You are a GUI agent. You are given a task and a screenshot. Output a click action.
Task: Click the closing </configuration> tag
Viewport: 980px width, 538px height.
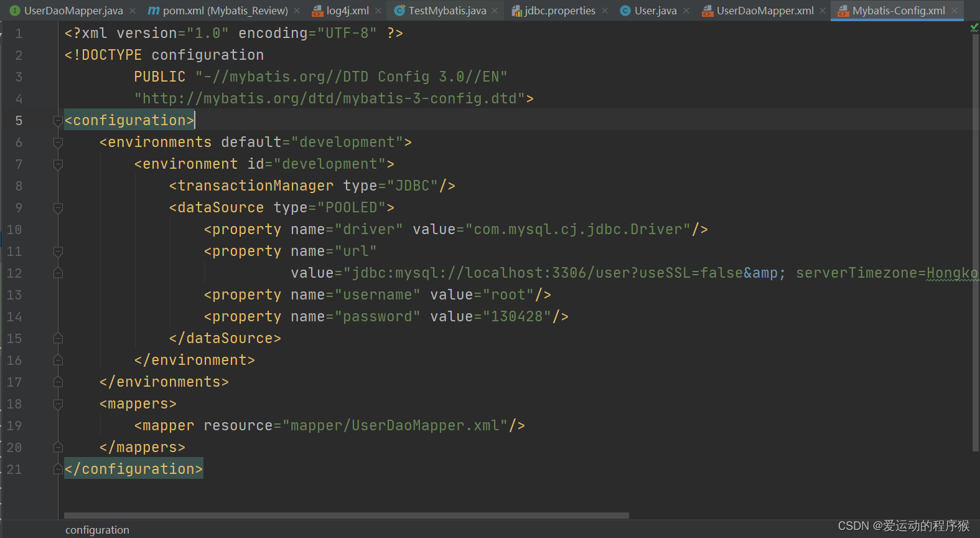coord(134,469)
